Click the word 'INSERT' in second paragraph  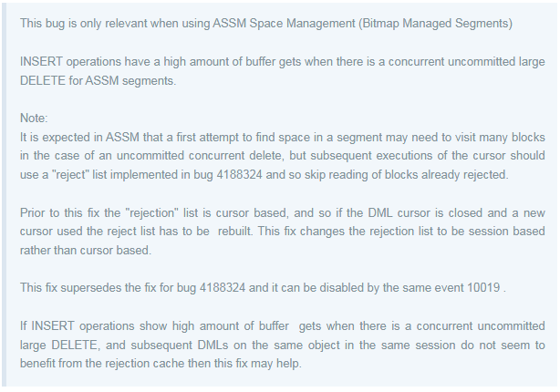click(41, 61)
